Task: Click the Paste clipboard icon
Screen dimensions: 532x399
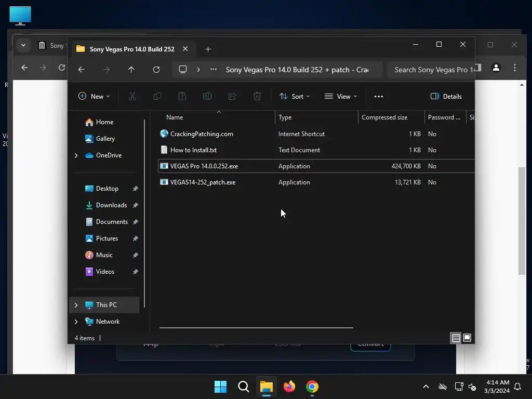Action: pos(182,96)
